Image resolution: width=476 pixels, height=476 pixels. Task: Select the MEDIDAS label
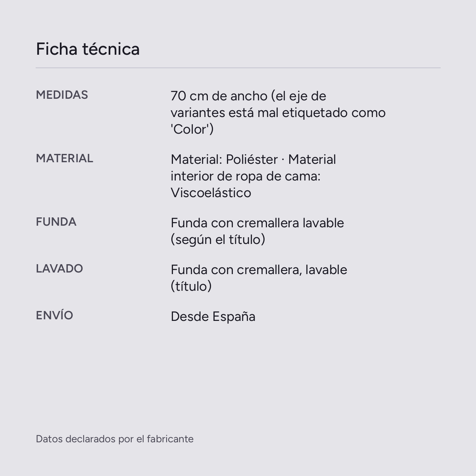(x=62, y=95)
